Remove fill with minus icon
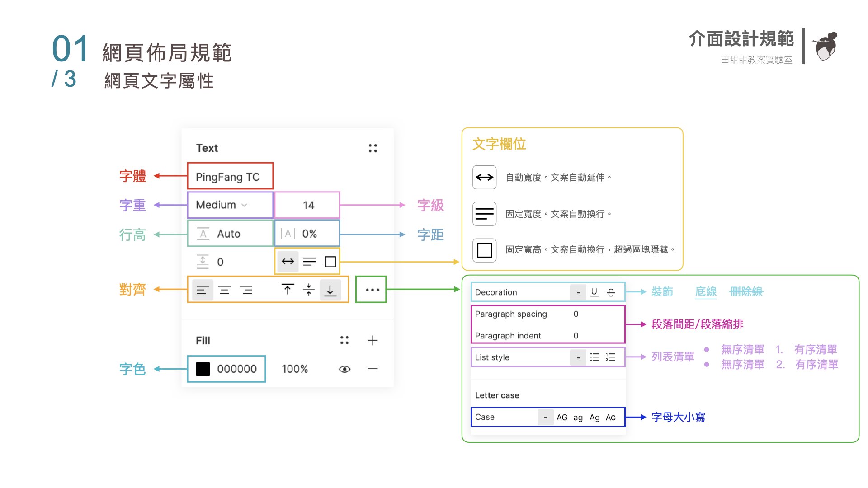868x488 pixels. [372, 369]
